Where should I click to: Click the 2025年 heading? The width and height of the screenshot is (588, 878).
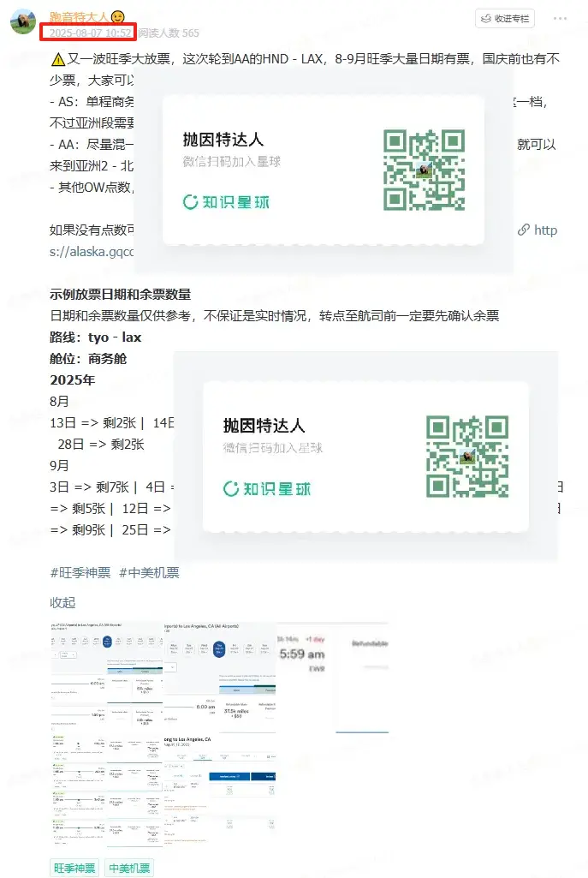[73, 379]
